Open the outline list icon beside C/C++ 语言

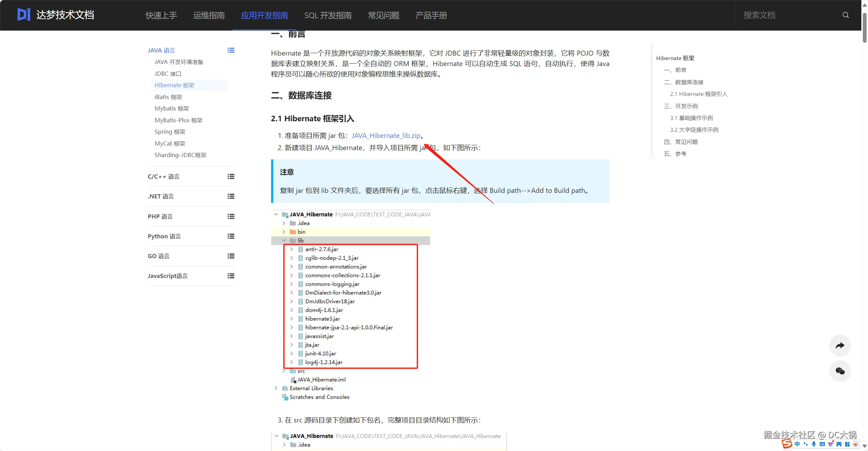231,177
